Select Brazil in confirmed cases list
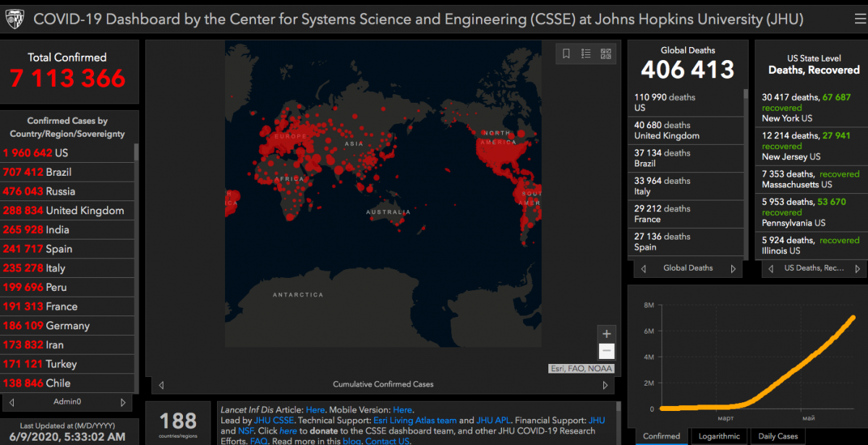This screenshot has height=445, width=868. [x=67, y=172]
